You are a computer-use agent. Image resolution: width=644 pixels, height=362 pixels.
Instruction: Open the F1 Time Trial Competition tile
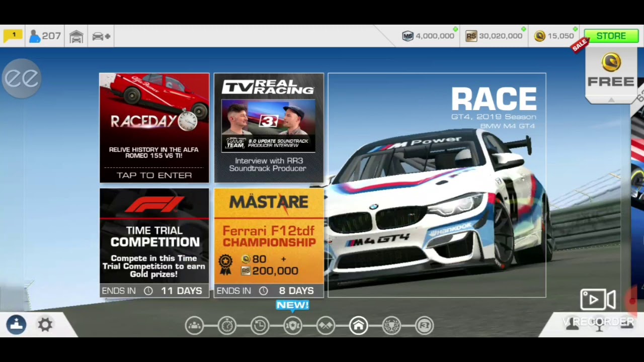click(x=154, y=243)
